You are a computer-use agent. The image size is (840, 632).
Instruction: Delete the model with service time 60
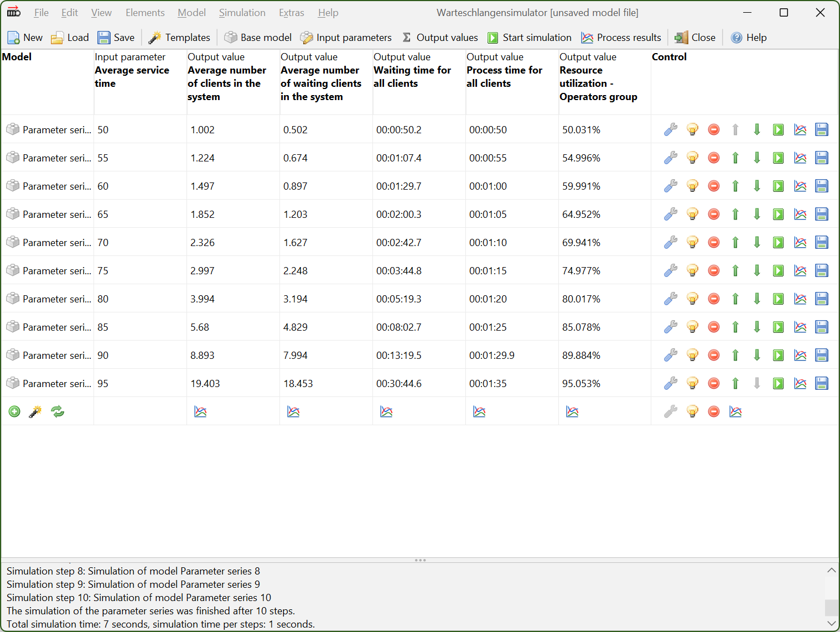[x=714, y=186]
